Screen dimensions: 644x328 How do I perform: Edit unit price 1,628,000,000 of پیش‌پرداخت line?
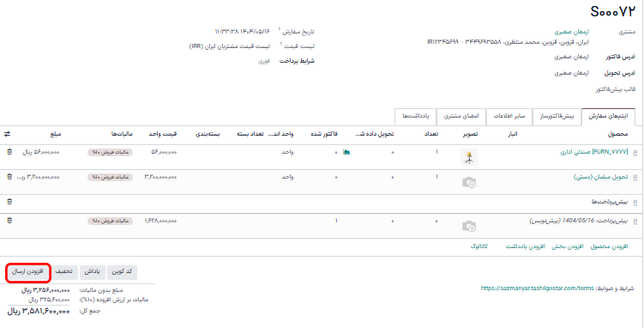[x=160, y=222]
